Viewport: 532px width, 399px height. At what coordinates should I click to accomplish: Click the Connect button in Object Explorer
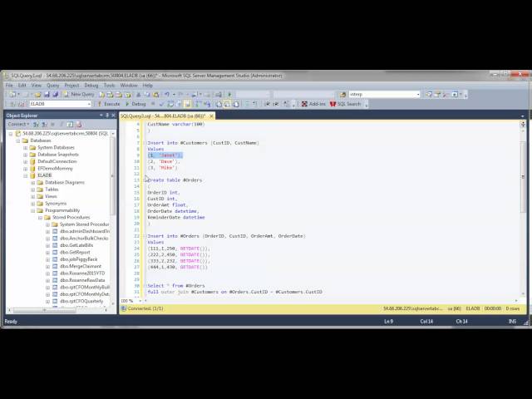(x=18, y=125)
